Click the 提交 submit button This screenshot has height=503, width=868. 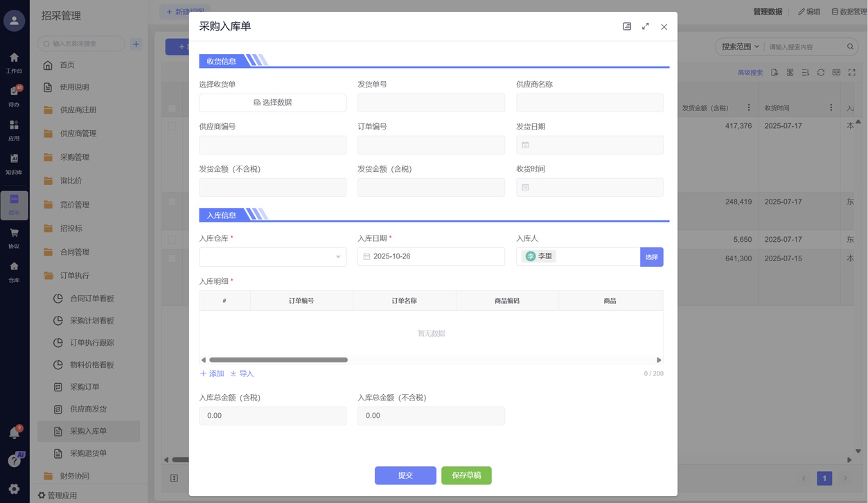[405, 475]
